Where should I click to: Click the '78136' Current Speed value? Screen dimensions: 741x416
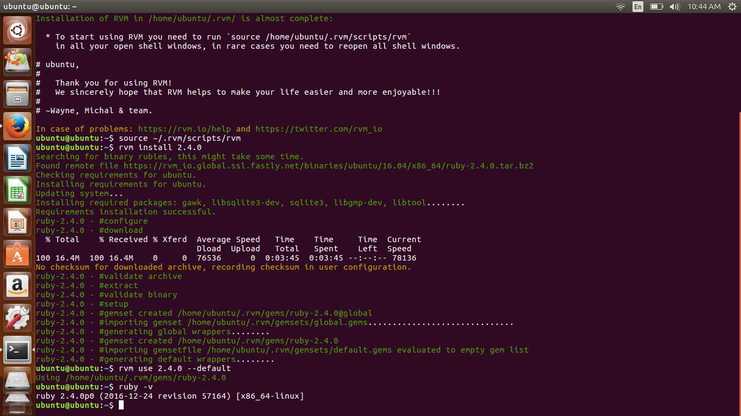(x=404, y=258)
